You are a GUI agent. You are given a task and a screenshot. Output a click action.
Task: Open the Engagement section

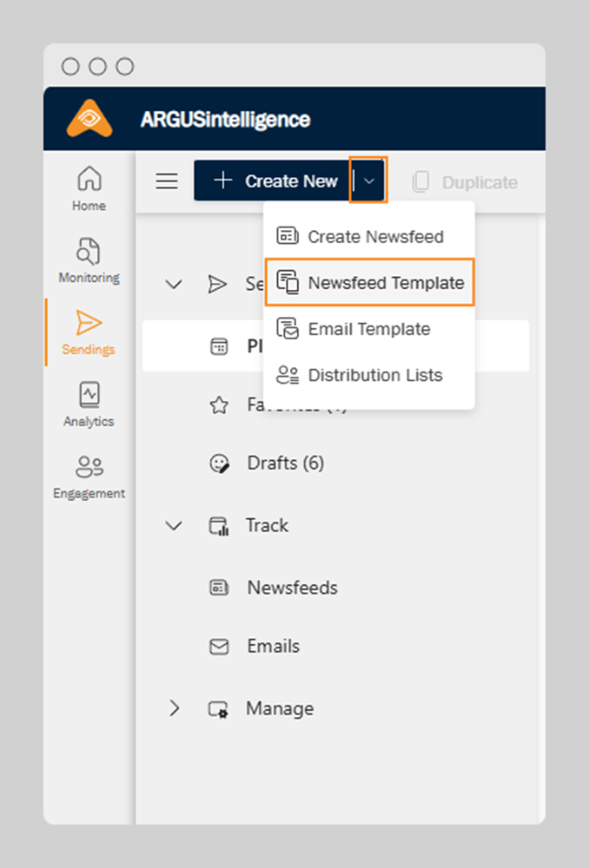[x=89, y=477]
